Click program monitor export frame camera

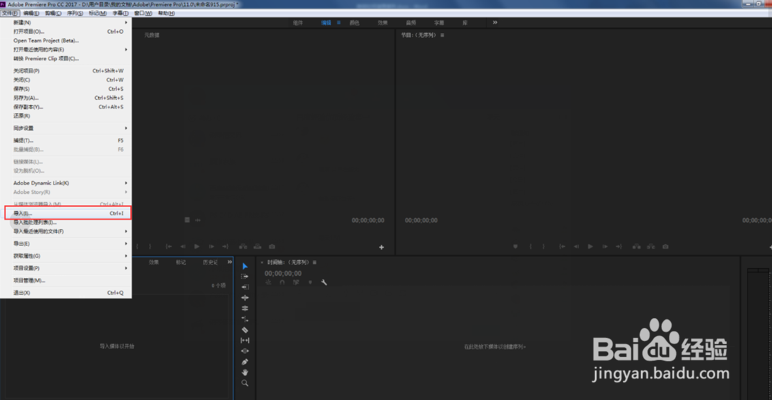pyautogui.click(x=665, y=246)
